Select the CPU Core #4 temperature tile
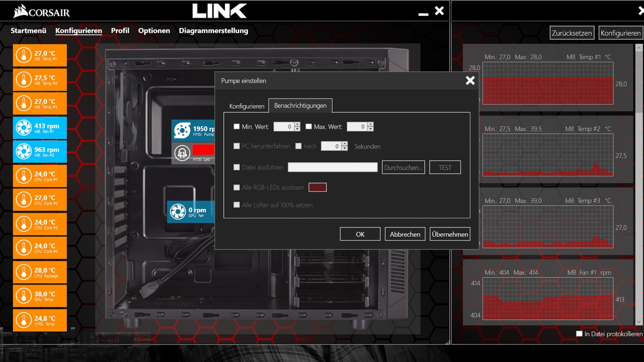The width and height of the screenshot is (644, 362). pos(40,248)
